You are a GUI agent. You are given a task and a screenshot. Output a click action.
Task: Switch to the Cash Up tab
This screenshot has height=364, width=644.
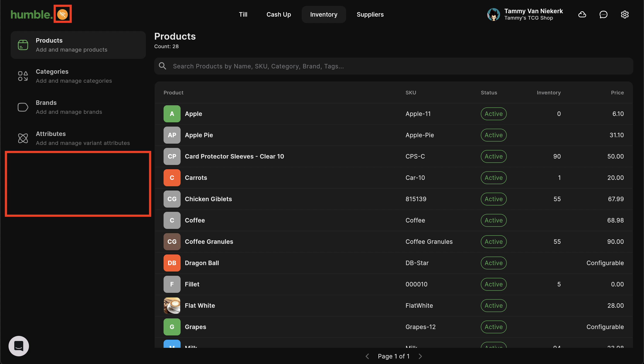279,14
